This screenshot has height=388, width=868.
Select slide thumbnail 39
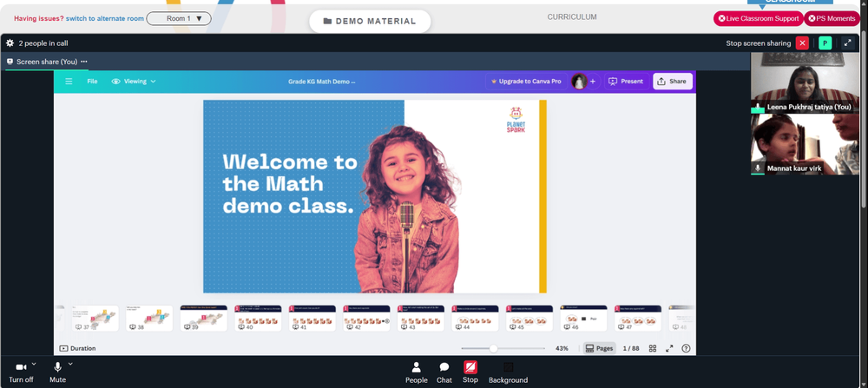203,319
